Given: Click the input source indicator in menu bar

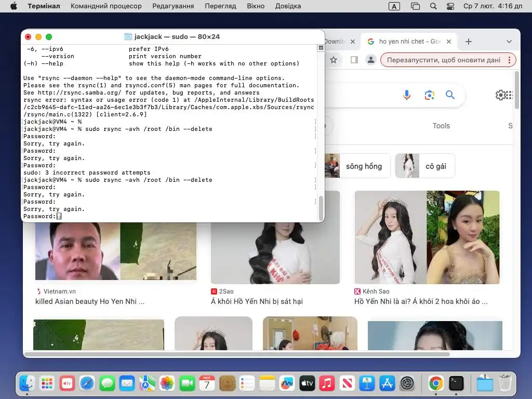Looking at the screenshot, I should click(394, 6).
